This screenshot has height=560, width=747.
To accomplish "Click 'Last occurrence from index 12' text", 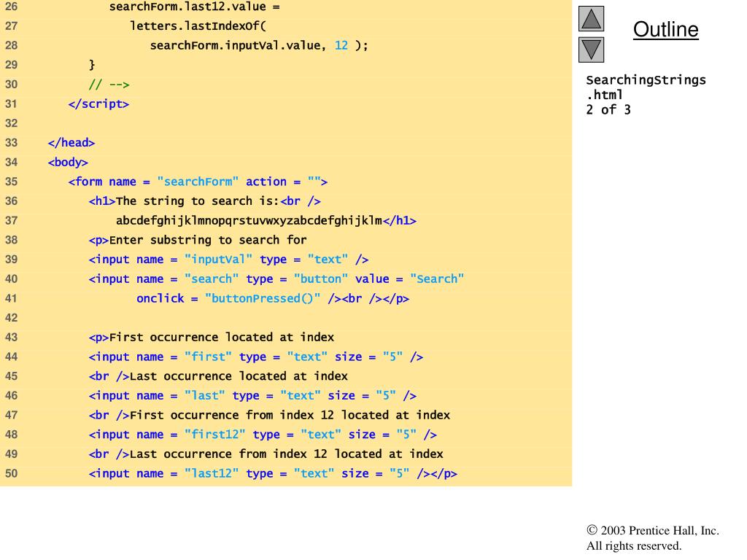I will [228, 454].
